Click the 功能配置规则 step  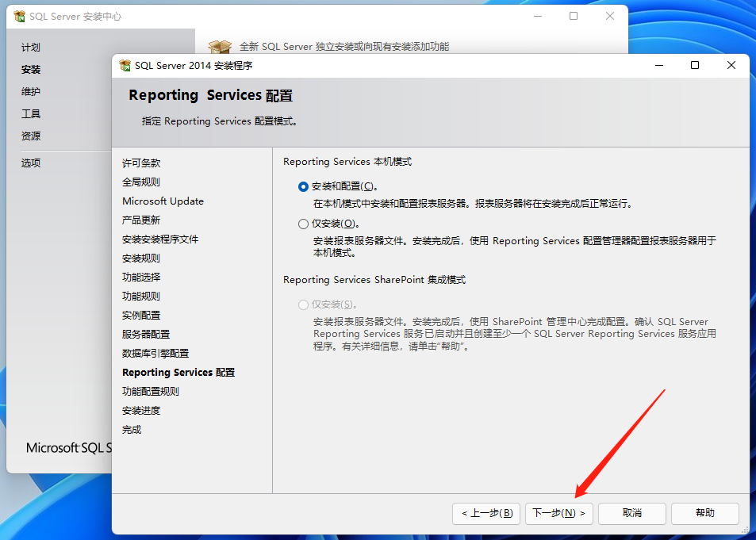tap(151, 392)
